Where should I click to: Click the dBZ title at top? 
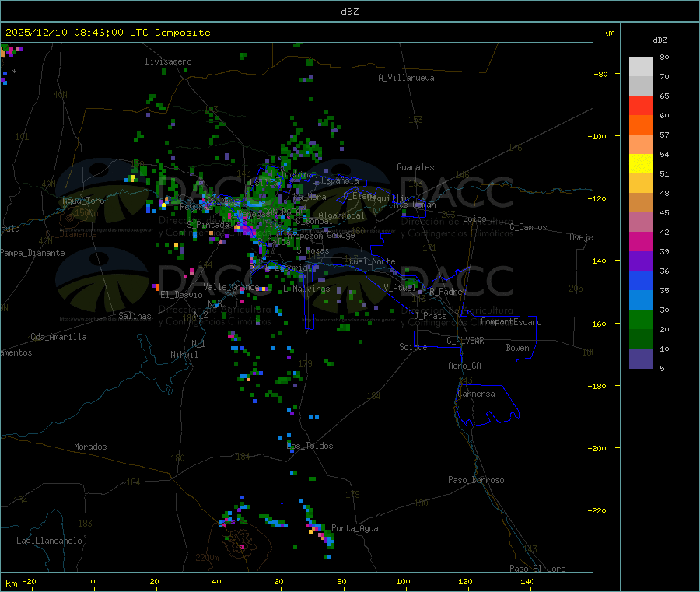coord(349,12)
